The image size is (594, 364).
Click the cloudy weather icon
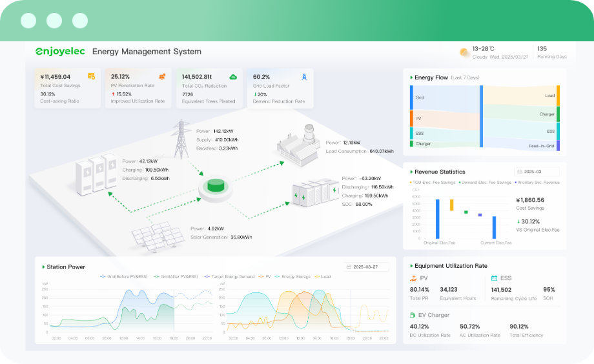click(464, 52)
